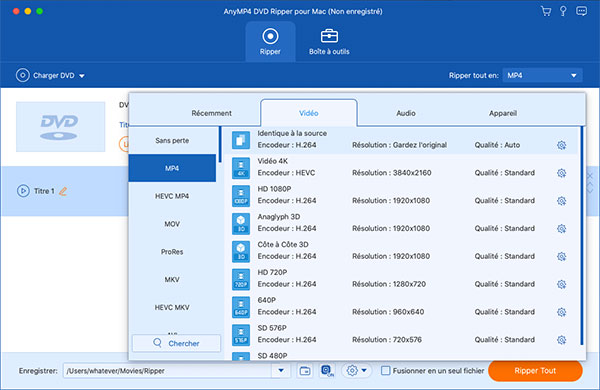Click the format list scrollbar
Viewport: 600px width, 390px height.
[582, 235]
